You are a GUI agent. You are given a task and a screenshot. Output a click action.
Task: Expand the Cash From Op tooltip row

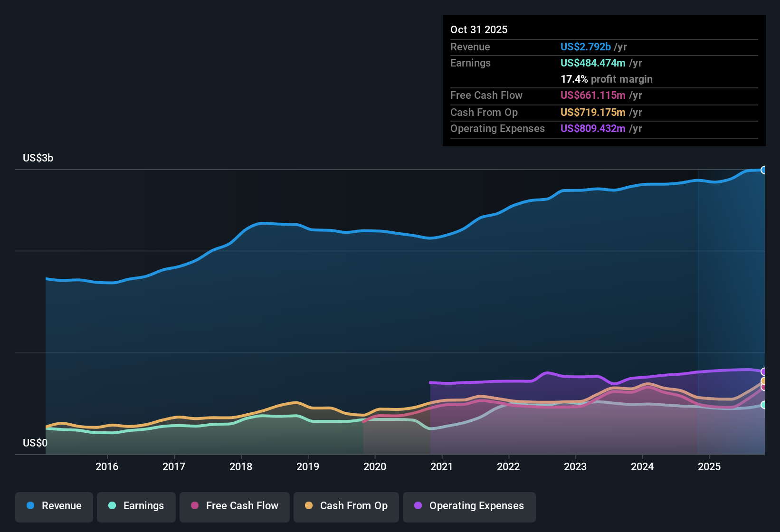592,112
